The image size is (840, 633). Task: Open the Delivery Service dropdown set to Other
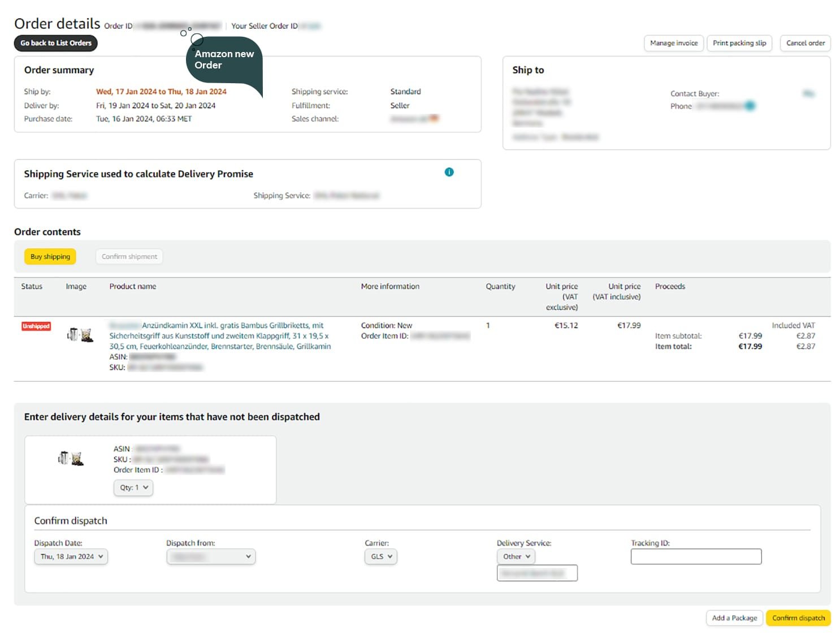pos(516,557)
